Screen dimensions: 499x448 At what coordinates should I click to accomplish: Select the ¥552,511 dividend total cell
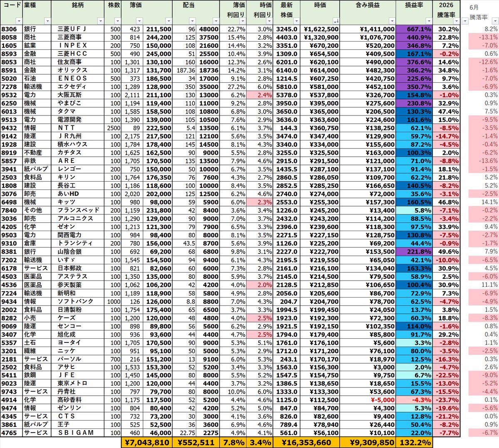click(x=195, y=443)
